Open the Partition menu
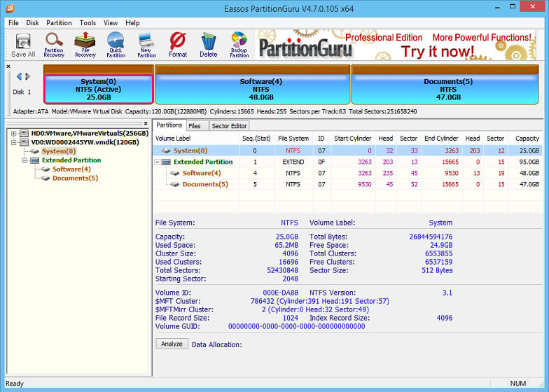549x392 pixels. [x=59, y=22]
